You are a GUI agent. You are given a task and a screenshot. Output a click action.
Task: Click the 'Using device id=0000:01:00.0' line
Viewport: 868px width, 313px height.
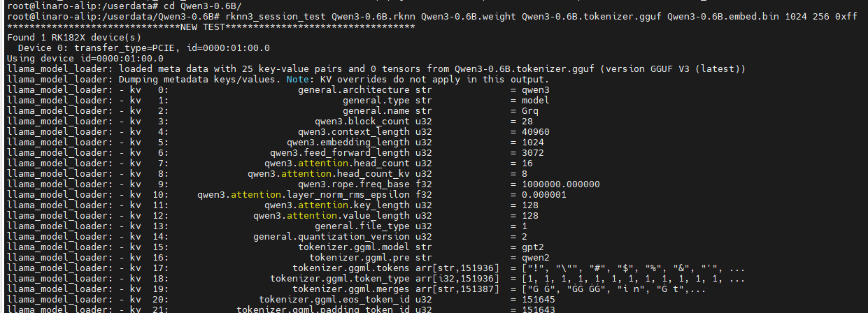point(84,58)
